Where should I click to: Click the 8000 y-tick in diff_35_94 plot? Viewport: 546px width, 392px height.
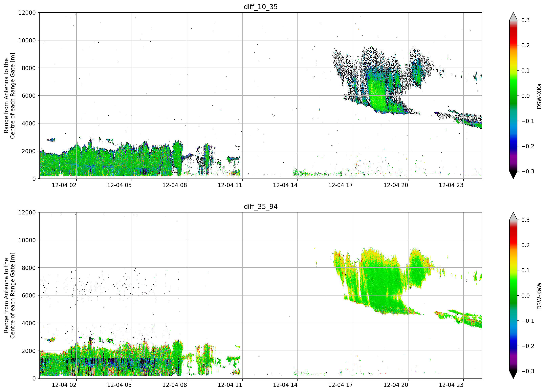(29, 268)
